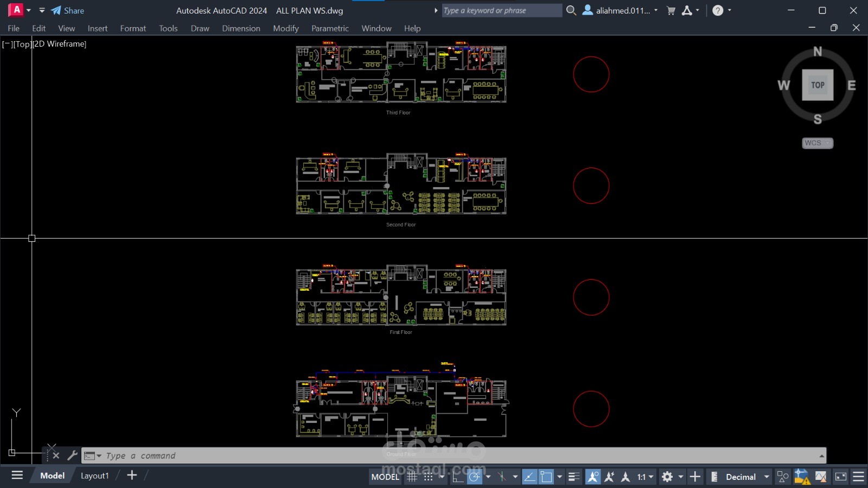Open the Parametric menu
The width and height of the screenshot is (868, 488).
click(x=330, y=28)
